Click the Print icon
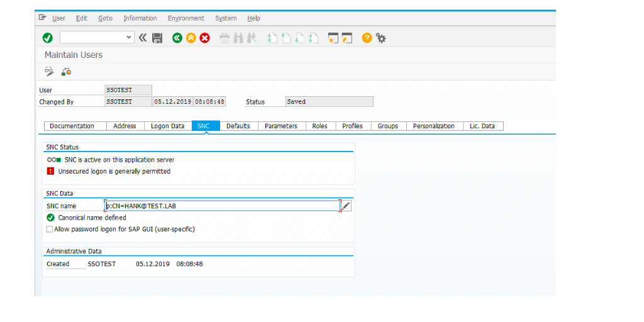Image resolution: width=644 pixels, height=322 pixels. tap(225, 38)
